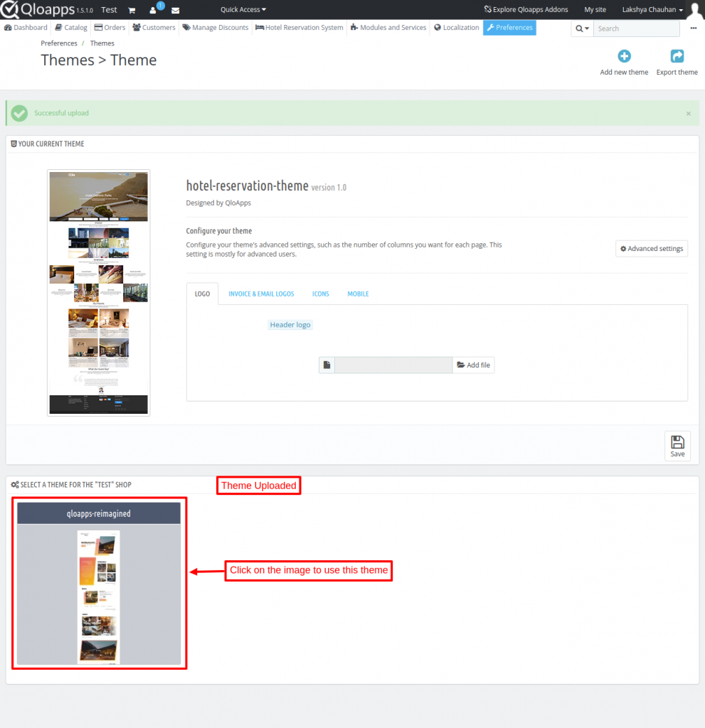Screen dimensions: 705x728
Task: Open the shopping cart icon in header
Action: pyautogui.click(x=132, y=10)
